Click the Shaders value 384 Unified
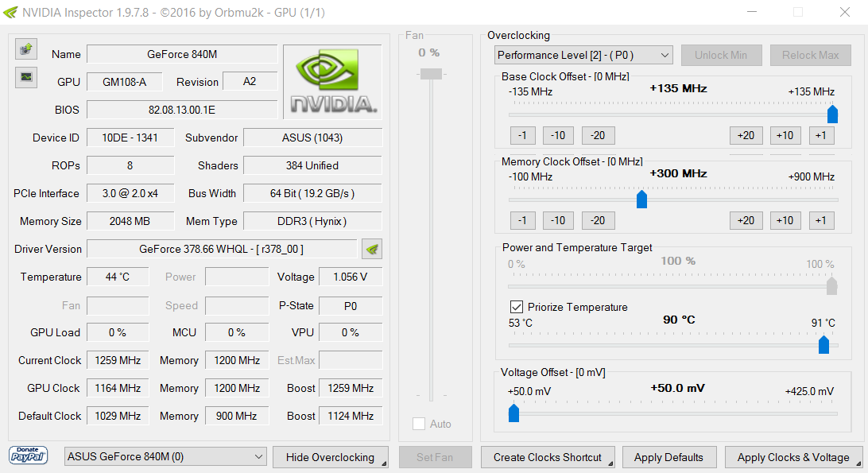This screenshot has height=473, width=868. point(312,165)
